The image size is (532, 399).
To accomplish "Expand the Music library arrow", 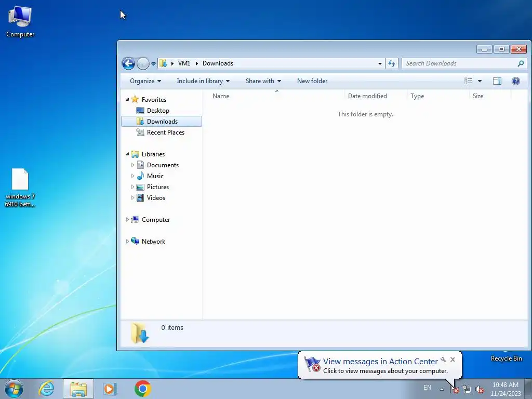I will click(132, 176).
